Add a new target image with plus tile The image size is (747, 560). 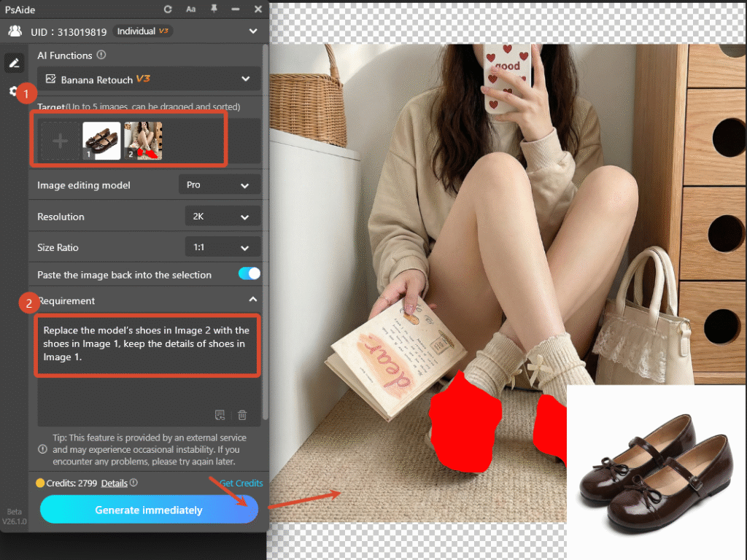coord(61,140)
